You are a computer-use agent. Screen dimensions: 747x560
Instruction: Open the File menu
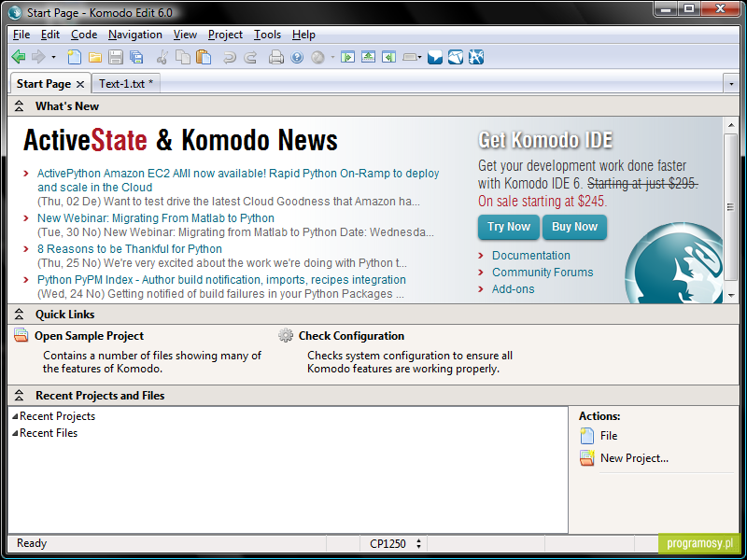click(x=21, y=35)
